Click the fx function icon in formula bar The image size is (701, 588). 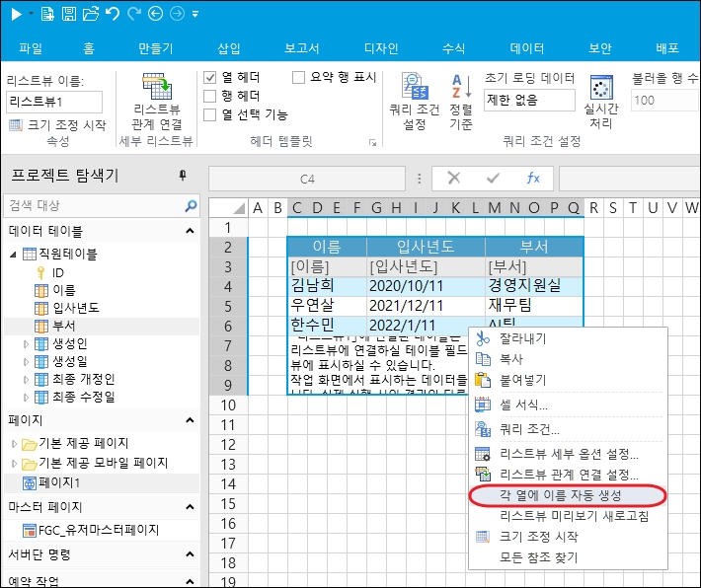(x=532, y=178)
